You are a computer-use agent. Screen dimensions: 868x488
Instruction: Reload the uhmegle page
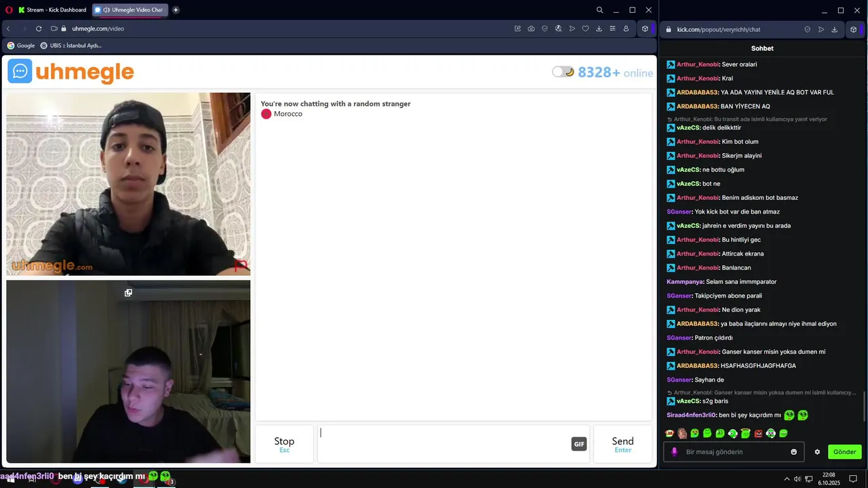[x=39, y=28]
